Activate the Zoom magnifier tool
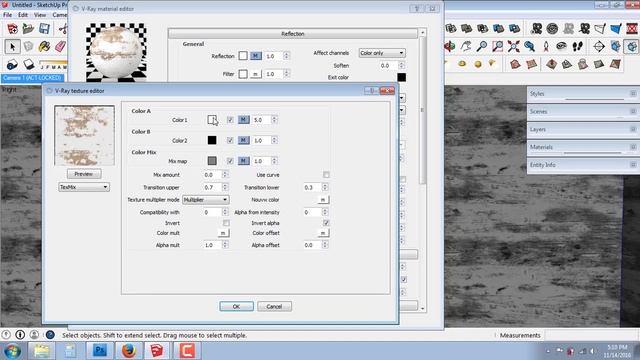Image resolution: width=640 pixels, height=360 pixels. pyautogui.click(x=482, y=47)
